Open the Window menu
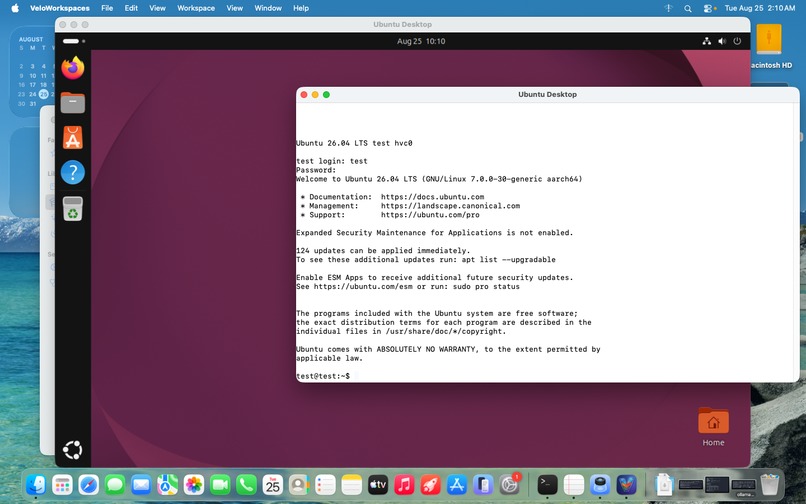The height and width of the screenshot is (504, 806). [268, 8]
